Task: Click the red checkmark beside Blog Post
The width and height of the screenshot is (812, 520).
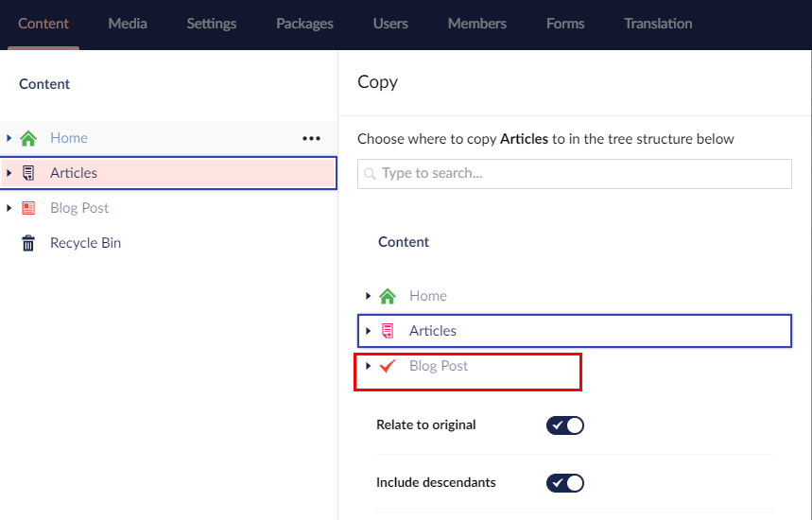Action: 388,366
